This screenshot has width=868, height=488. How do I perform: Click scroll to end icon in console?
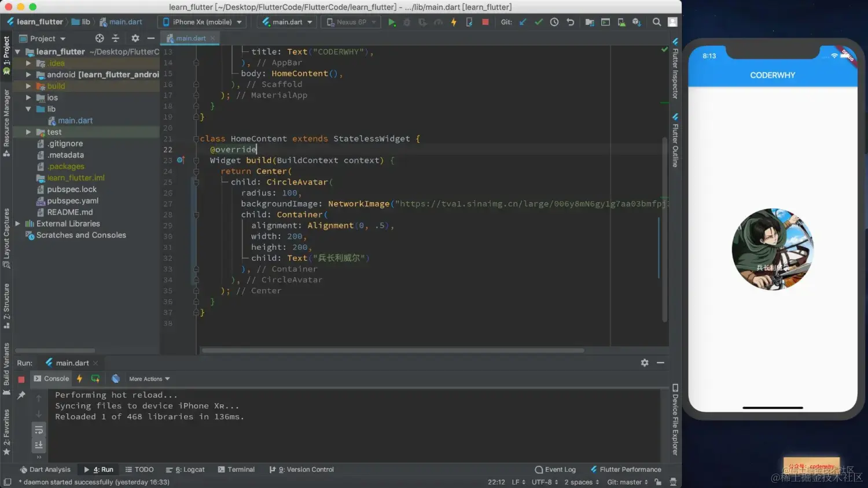pyautogui.click(x=39, y=445)
